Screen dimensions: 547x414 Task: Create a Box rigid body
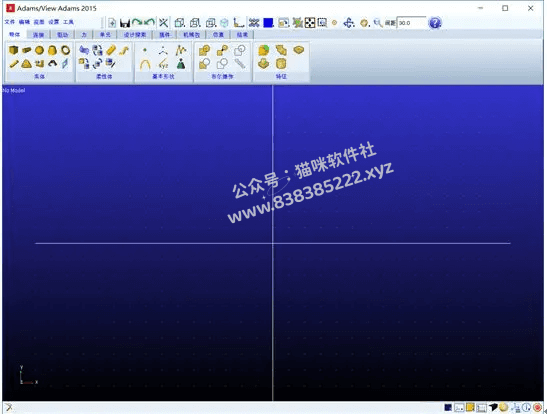pyautogui.click(x=13, y=51)
